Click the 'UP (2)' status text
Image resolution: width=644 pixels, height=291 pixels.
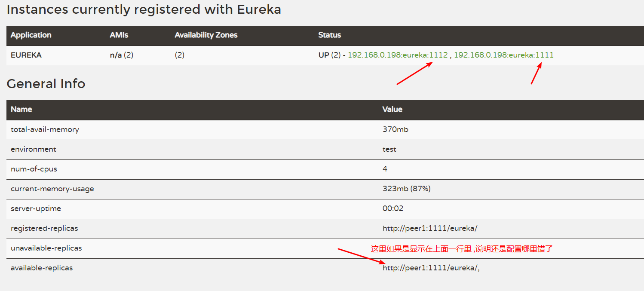pyautogui.click(x=329, y=55)
